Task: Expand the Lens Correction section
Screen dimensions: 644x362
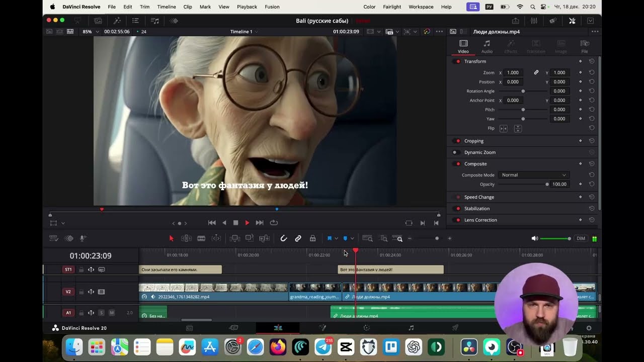Action: (x=480, y=220)
